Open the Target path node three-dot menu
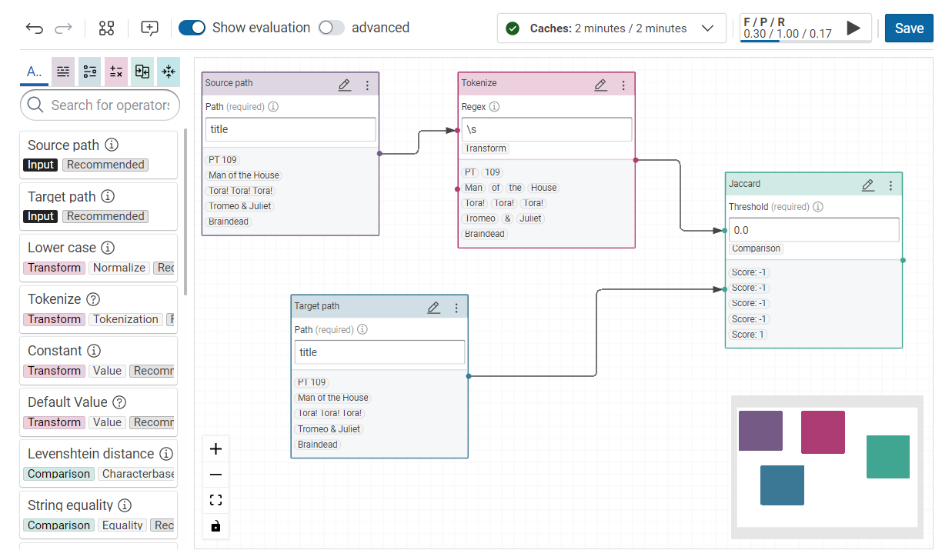The width and height of the screenshot is (952, 560). tap(456, 308)
